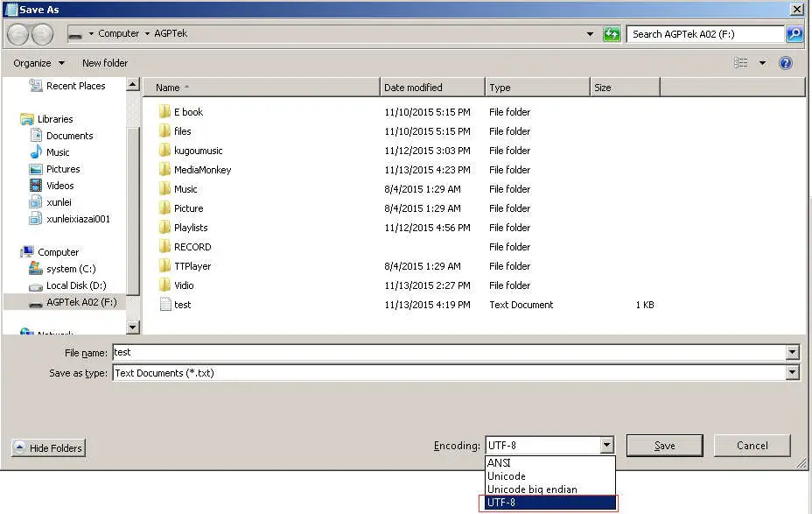Click the green Go arrow in the address bar
This screenshot has height=514, width=812.
[x=611, y=33]
